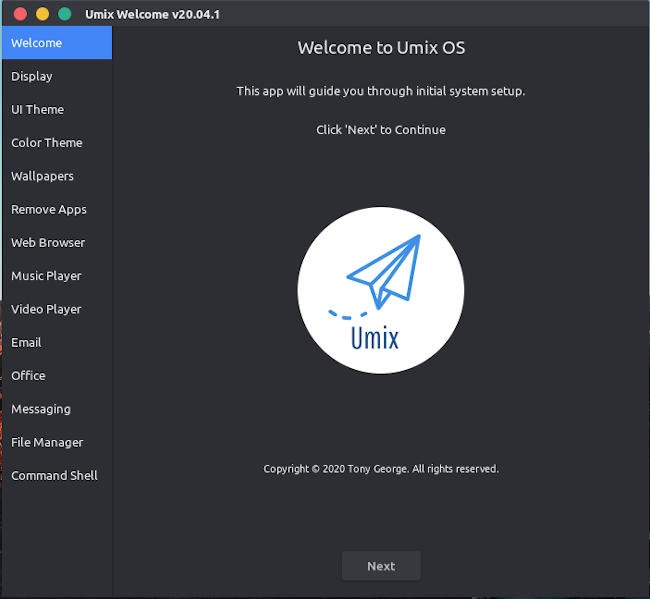Go to UI Theme settings
Viewport: 650px width, 599px height.
[57, 109]
